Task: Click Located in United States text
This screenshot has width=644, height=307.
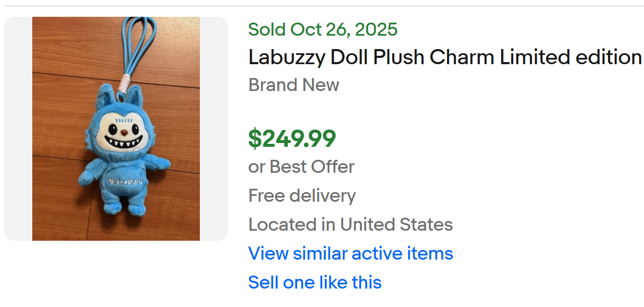Action: click(x=350, y=224)
